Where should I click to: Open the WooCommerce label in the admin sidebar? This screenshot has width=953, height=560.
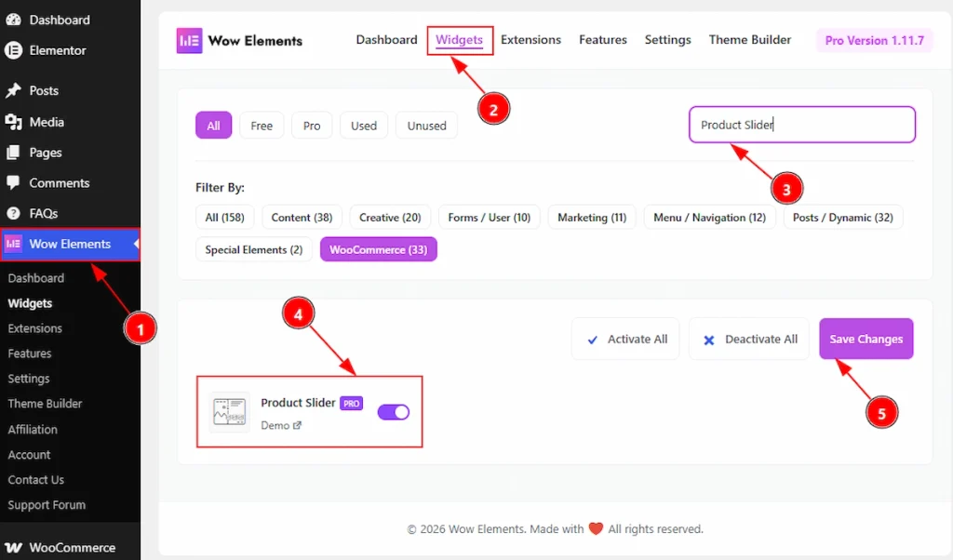[73, 547]
